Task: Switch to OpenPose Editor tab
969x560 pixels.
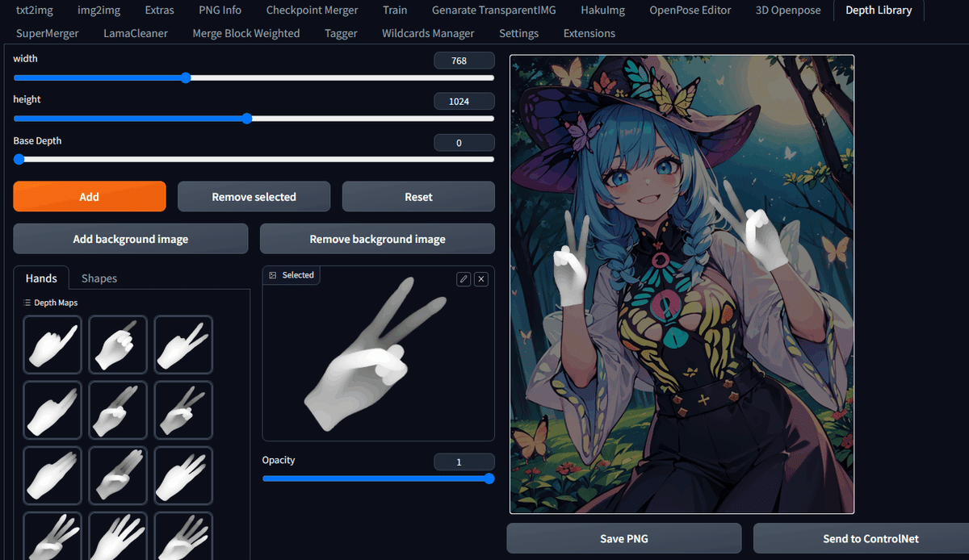Action: click(690, 10)
